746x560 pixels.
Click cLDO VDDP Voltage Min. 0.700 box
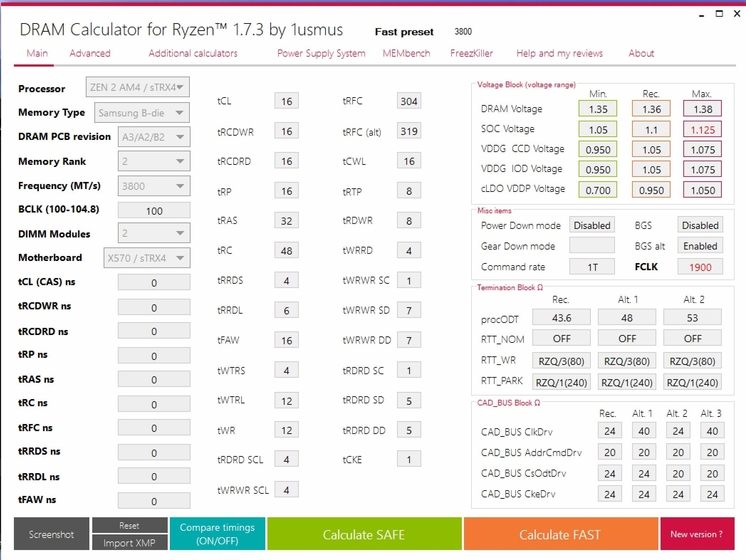(598, 190)
